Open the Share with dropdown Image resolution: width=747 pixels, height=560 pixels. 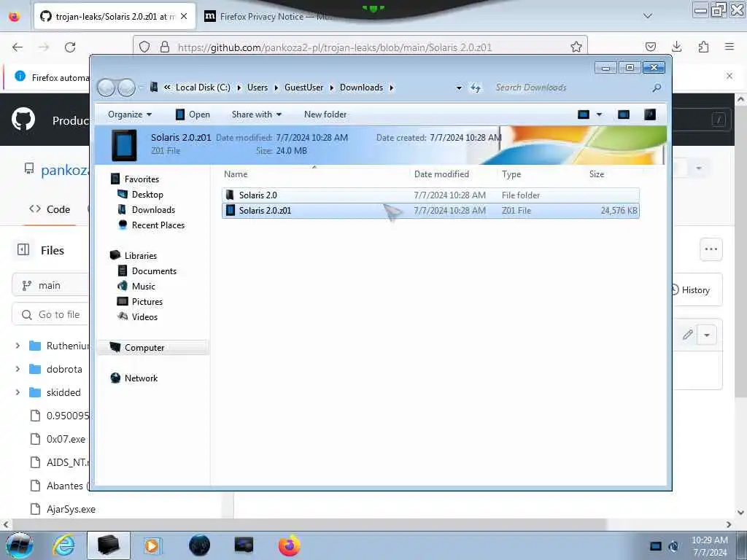point(257,114)
